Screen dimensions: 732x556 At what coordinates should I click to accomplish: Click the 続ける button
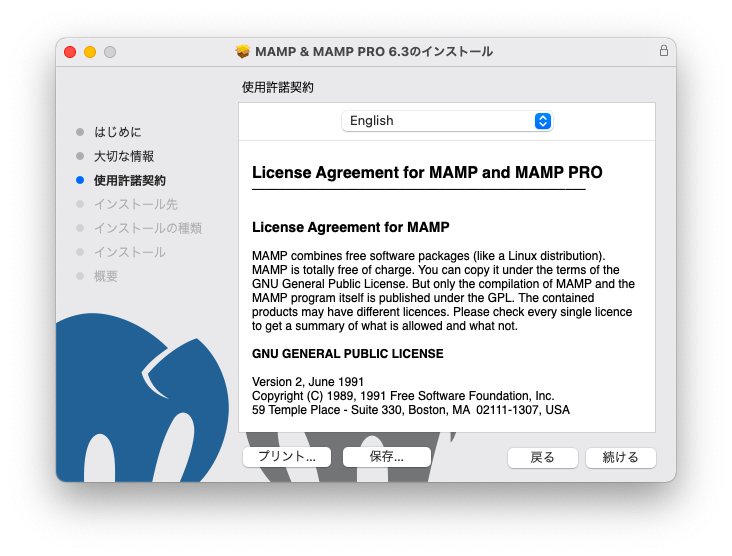tap(620, 457)
